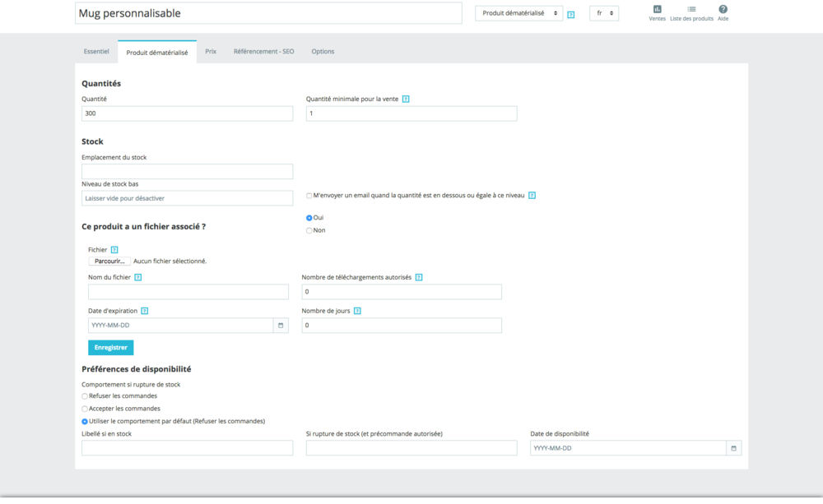Switch to the Essentiel tab
The height and width of the screenshot is (504, 823).
click(x=96, y=52)
